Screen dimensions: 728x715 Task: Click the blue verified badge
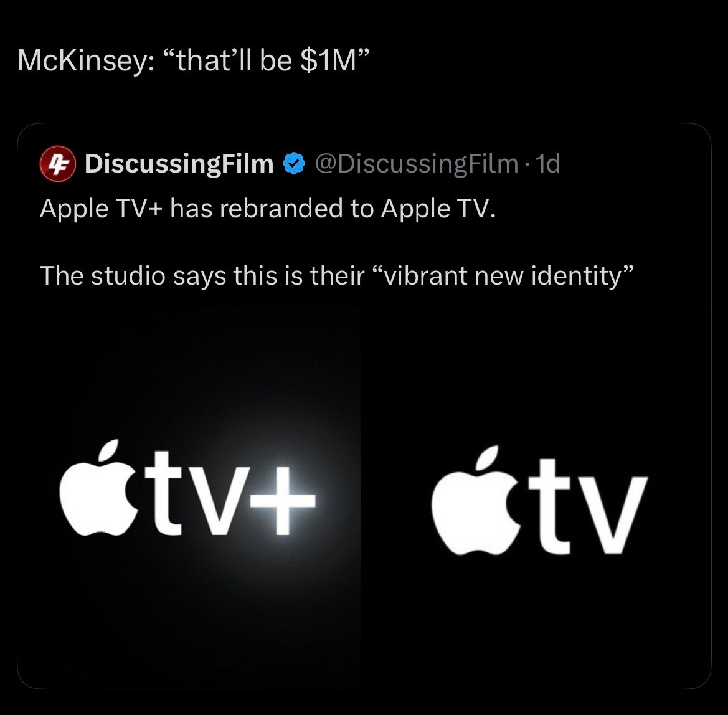293,163
